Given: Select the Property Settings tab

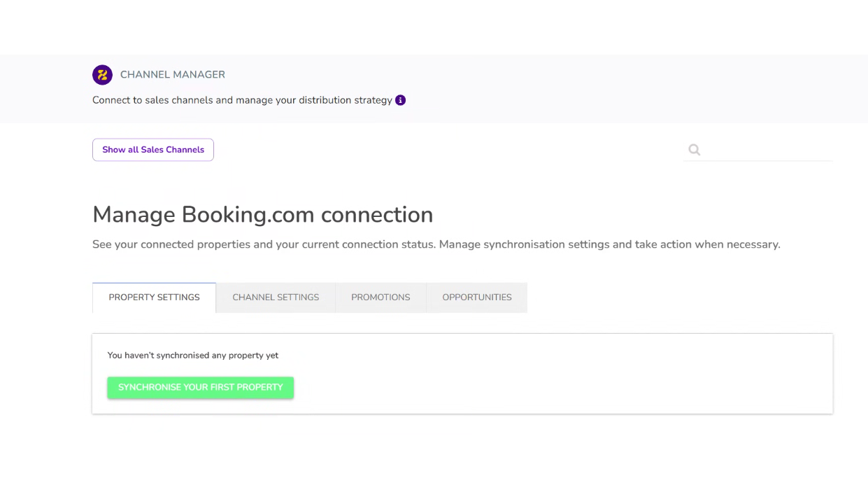Looking at the screenshot, I should click(x=154, y=297).
